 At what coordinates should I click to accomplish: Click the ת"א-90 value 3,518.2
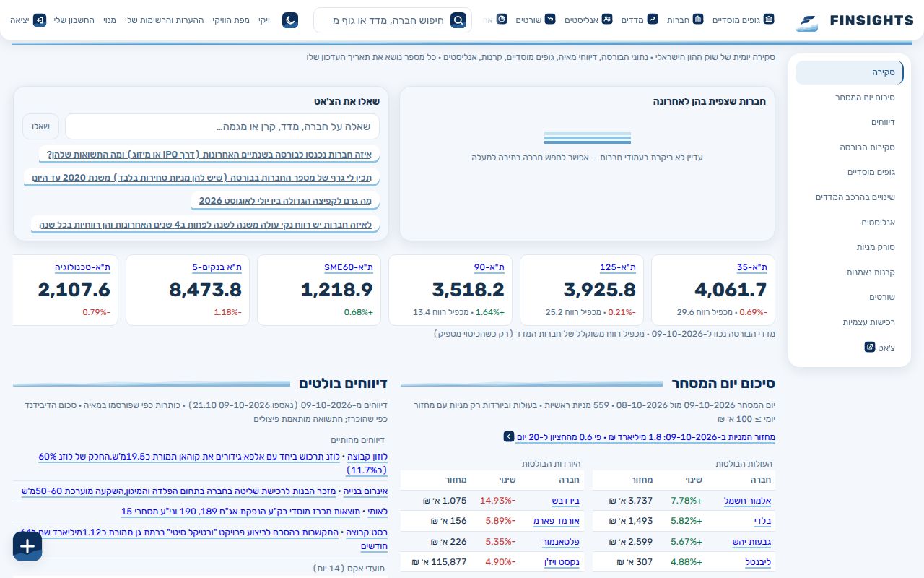pos(468,290)
